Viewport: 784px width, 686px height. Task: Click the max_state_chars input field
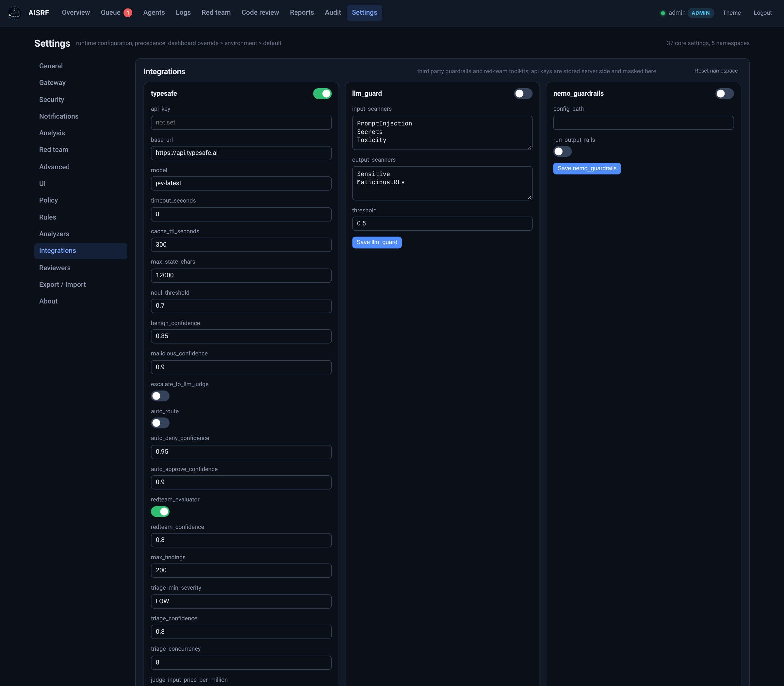click(241, 276)
